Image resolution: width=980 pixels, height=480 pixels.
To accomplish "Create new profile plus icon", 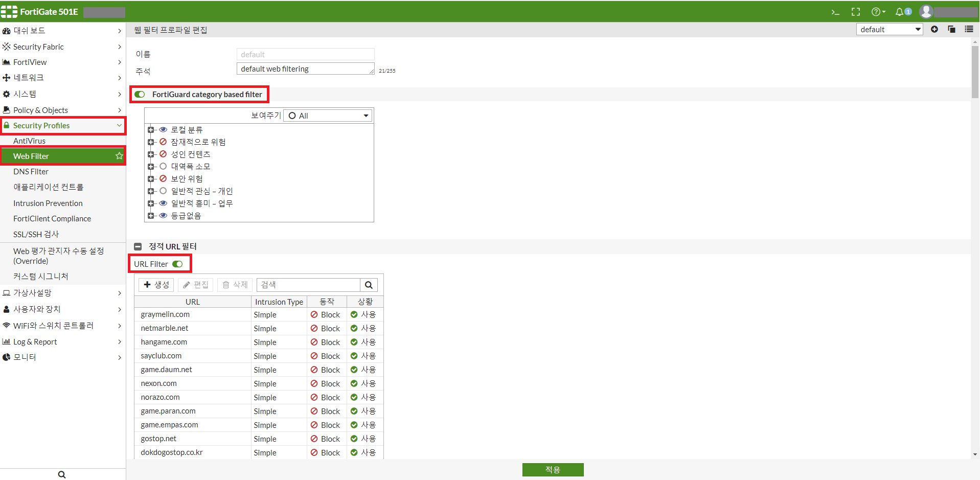I will 935,29.
